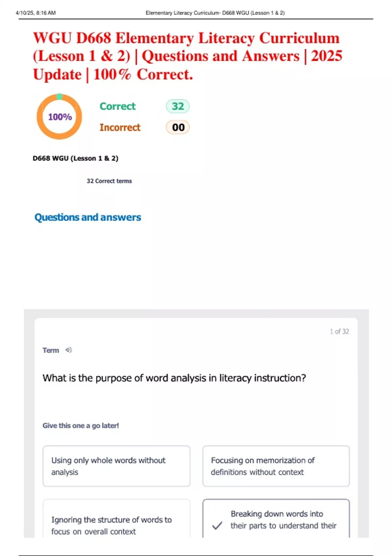The image size is (392, 556).
Task: Click the bold "D668 WGU (Lesson 1 & 2)" subtitle
Action: pyautogui.click(x=75, y=158)
